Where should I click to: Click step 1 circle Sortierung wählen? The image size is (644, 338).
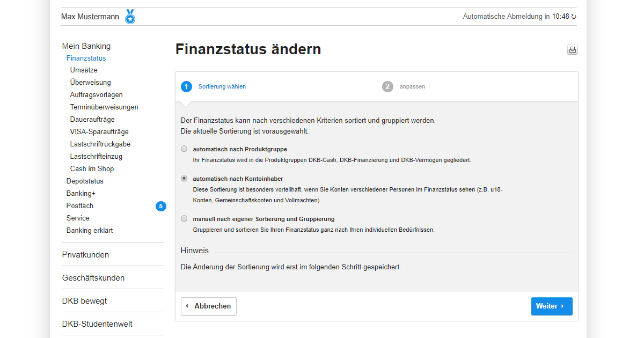(x=186, y=86)
